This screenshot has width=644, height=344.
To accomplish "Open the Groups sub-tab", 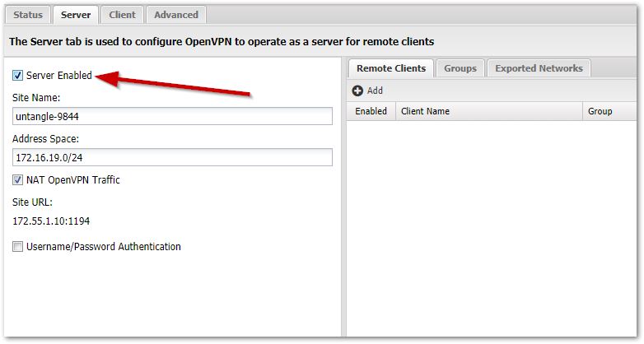I will click(x=460, y=68).
